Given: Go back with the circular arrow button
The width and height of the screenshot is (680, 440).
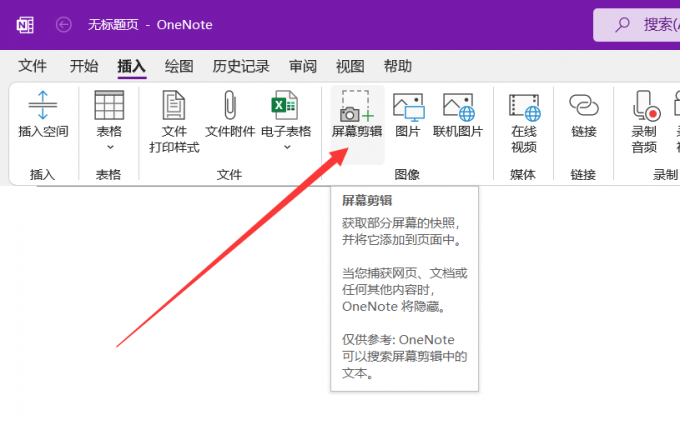Looking at the screenshot, I should [64, 25].
